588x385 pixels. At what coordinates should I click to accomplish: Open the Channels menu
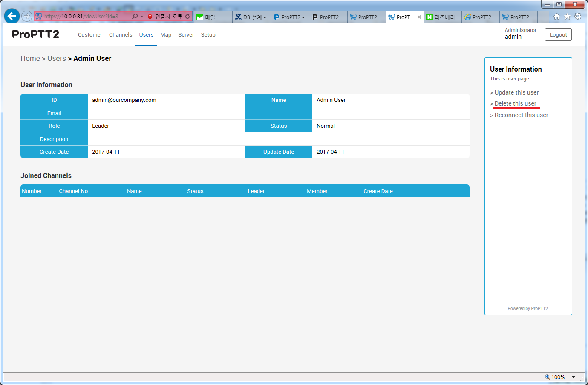[121, 35]
